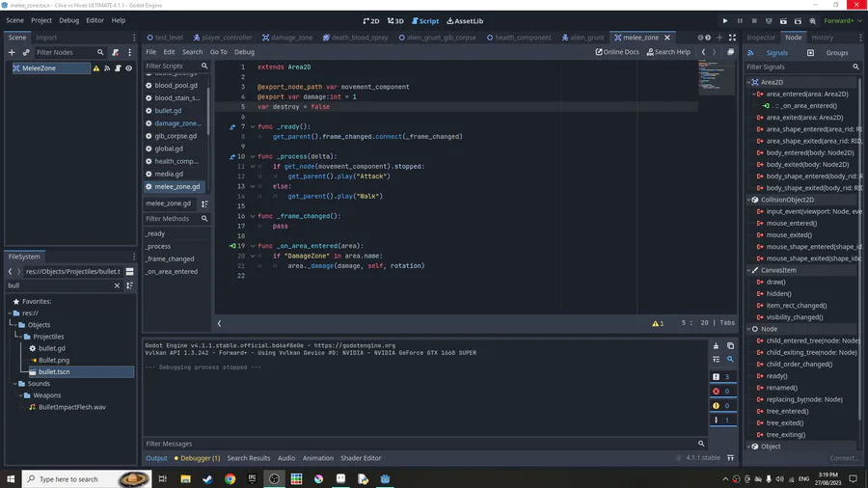Switch to the 3D workspace
The image size is (868, 488).
[x=395, y=20]
